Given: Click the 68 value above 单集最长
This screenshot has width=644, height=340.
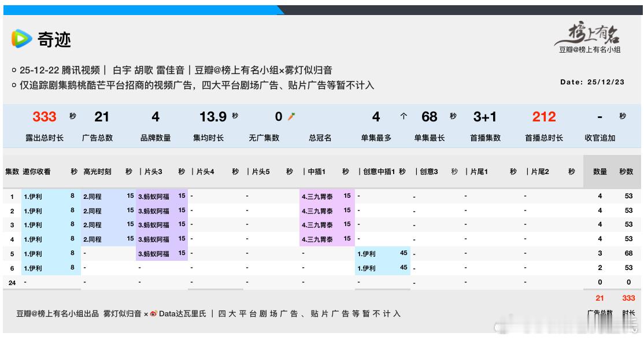Looking at the screenshot, I should click(429, 117).
